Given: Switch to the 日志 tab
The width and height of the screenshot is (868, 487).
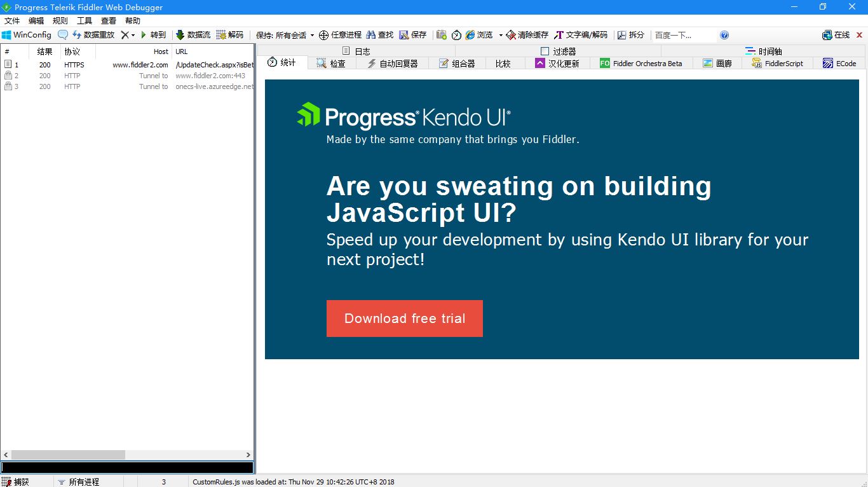Looking at the screenshot, I should [356, 51].
